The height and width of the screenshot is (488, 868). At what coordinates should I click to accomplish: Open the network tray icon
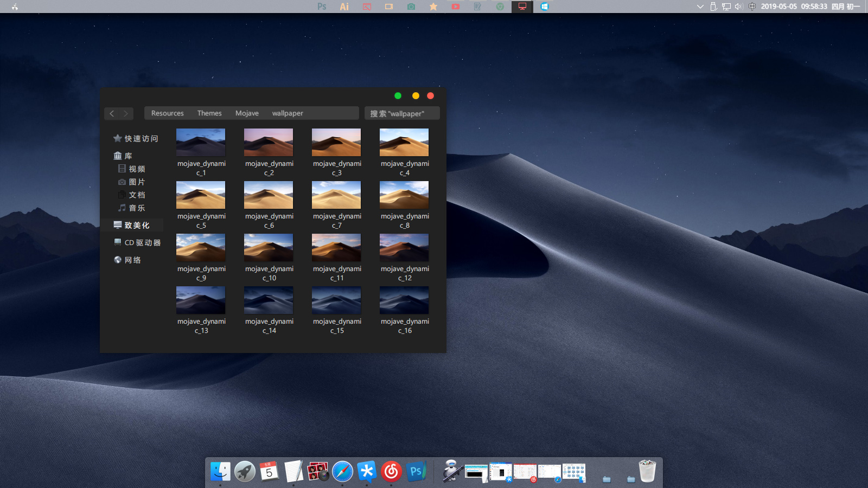(726, 7)
